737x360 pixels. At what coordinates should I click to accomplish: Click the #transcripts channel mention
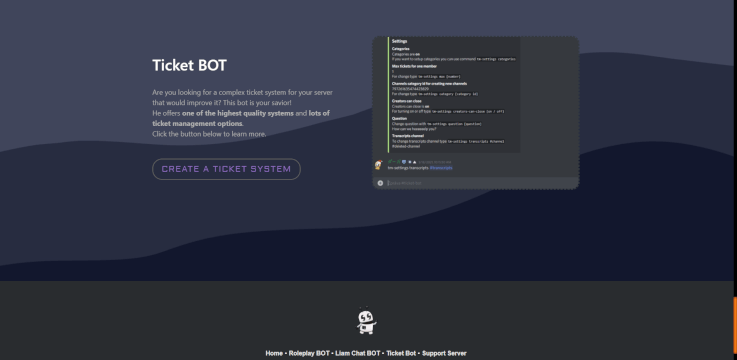441,168
